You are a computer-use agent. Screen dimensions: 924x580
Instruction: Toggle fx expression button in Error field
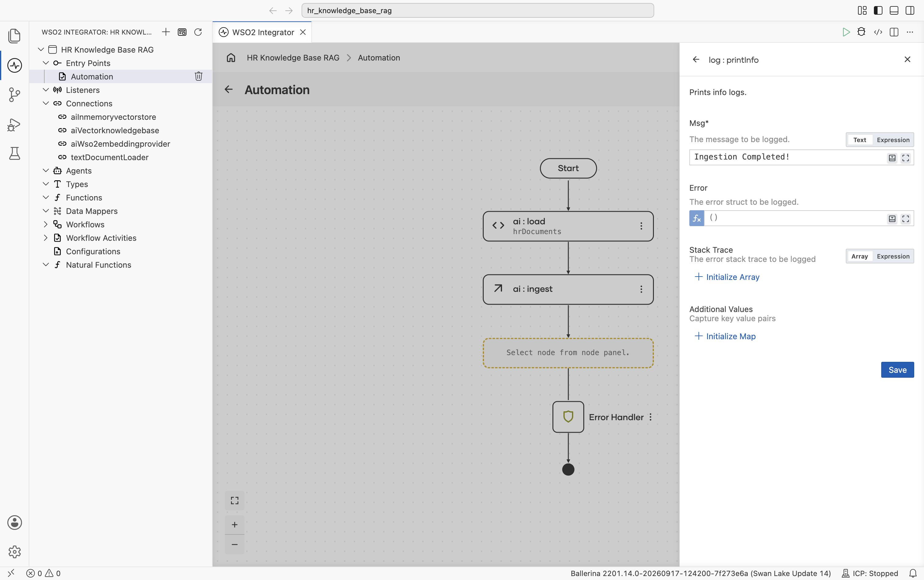click(x=697, y=218)
